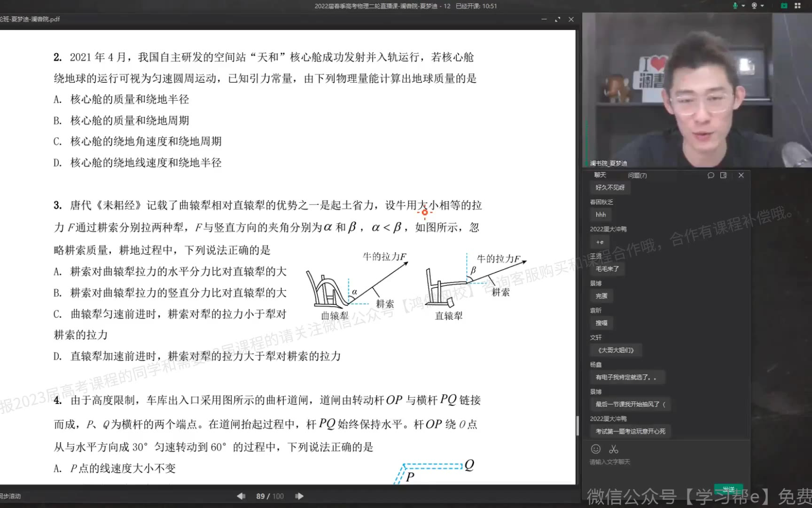Click the speech bubble icon in chat header
Viewport: 812px width, 508px height.
[710, 175]
